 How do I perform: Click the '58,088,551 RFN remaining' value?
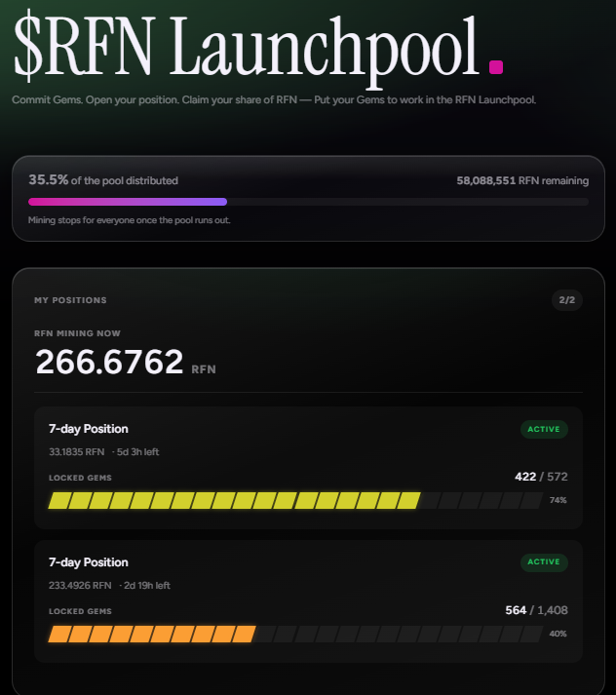522,180
